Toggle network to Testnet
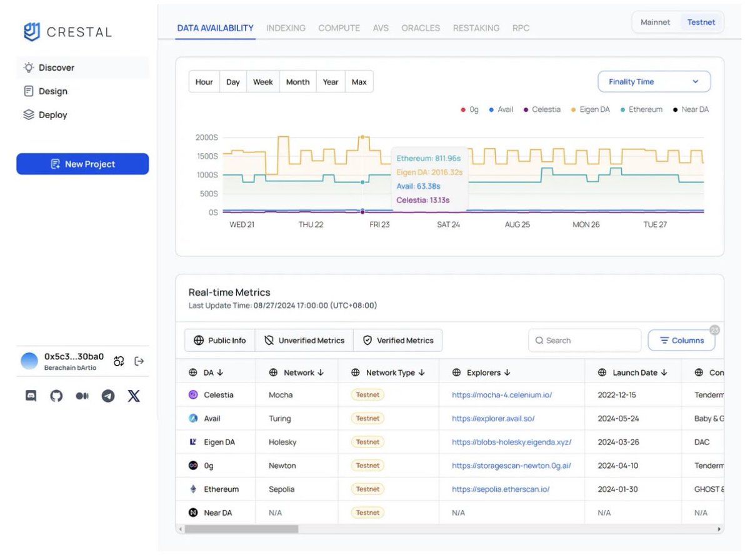 [701, 22]
